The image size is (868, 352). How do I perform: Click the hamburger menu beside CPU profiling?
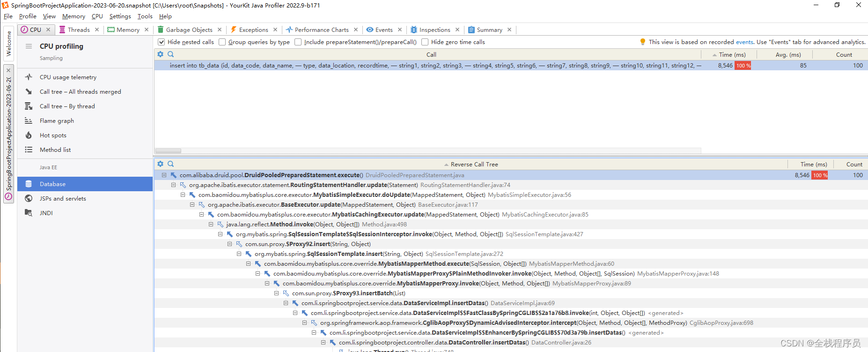(29, 46)
